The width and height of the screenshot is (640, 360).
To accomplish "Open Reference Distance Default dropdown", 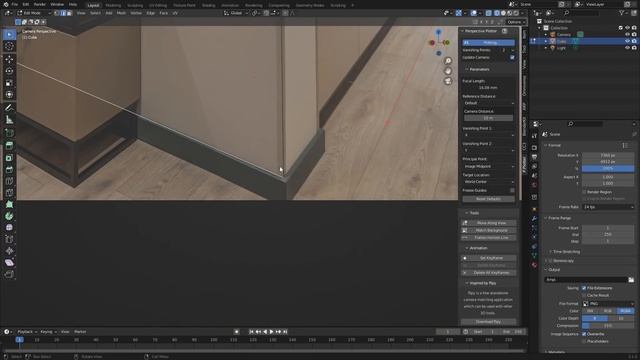I will 489,103.
